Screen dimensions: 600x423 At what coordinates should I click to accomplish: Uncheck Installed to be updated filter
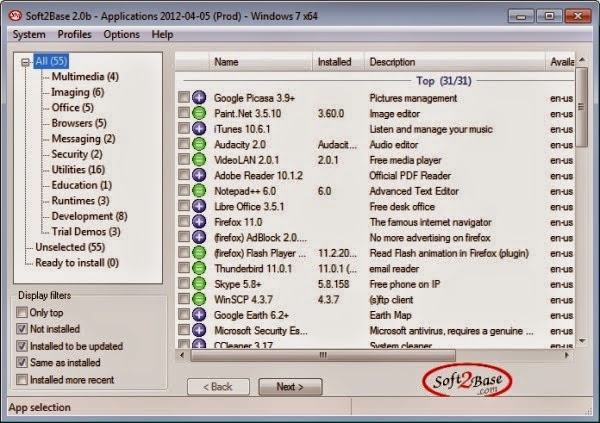click(x=22, y=346)
